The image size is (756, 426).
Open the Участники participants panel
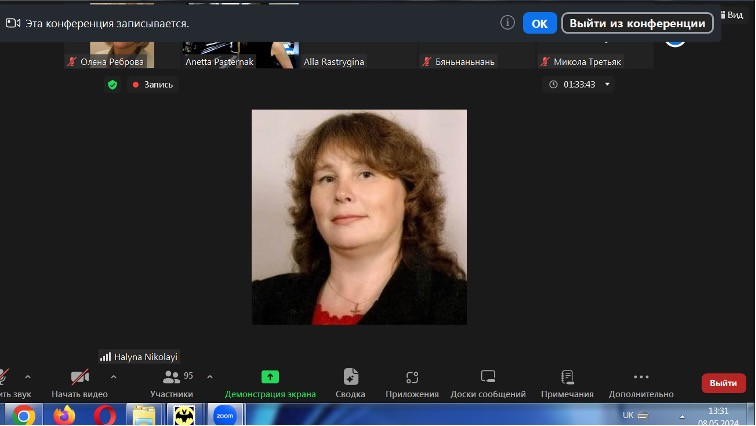pos(172,384)
